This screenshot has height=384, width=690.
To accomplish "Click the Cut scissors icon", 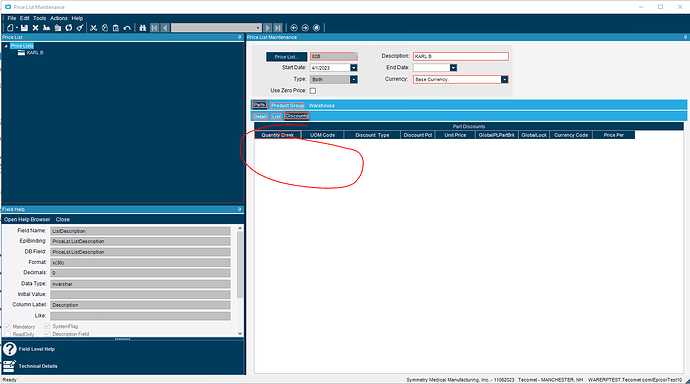I will coord(93,28).
